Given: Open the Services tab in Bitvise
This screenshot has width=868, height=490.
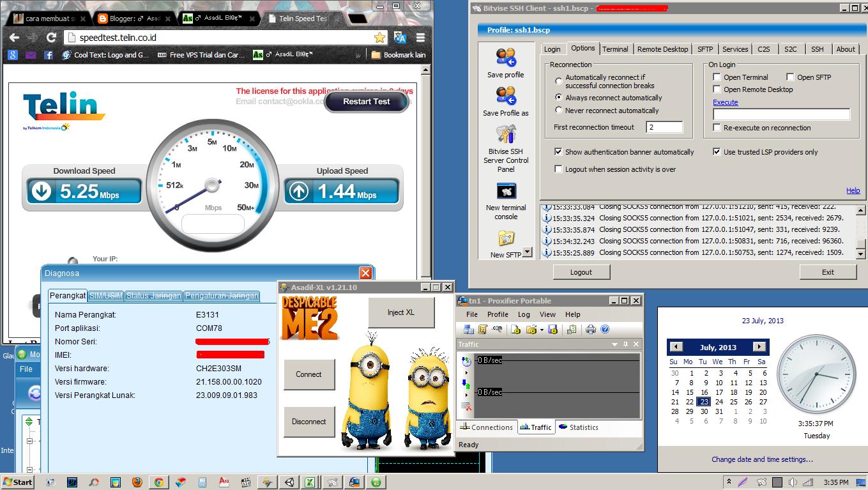Looking at the screenshot, I should [x=735, y=49].
